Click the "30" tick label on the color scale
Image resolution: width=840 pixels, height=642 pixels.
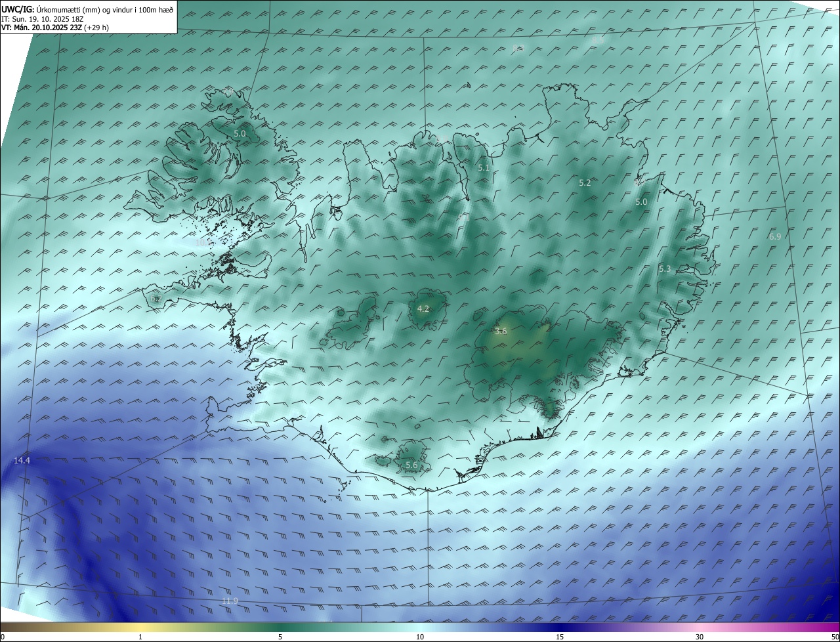click(x=700, y=637)
